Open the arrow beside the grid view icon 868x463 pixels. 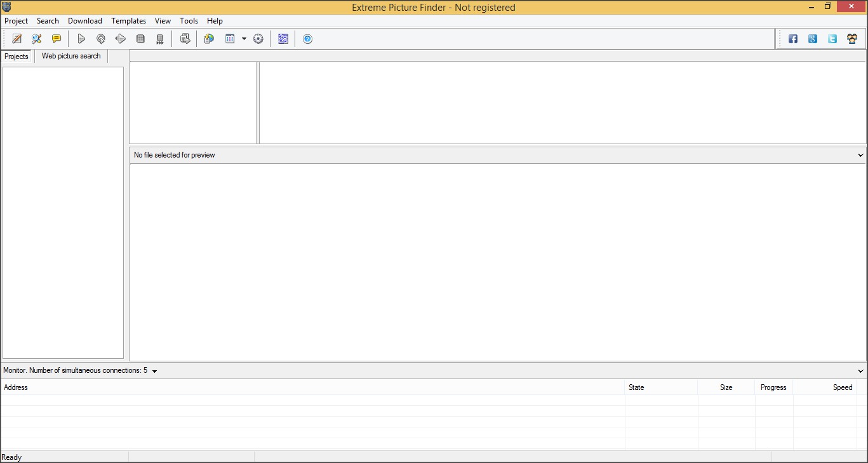pos(244,39)
